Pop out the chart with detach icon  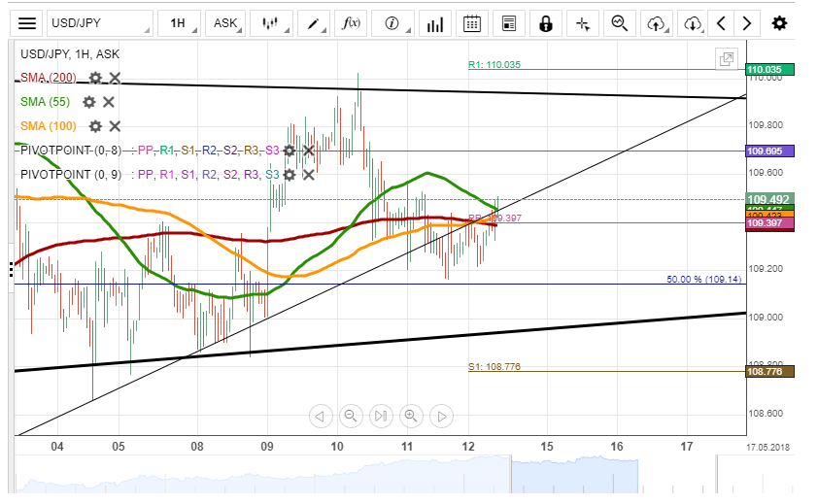click(x=726, y=59)
